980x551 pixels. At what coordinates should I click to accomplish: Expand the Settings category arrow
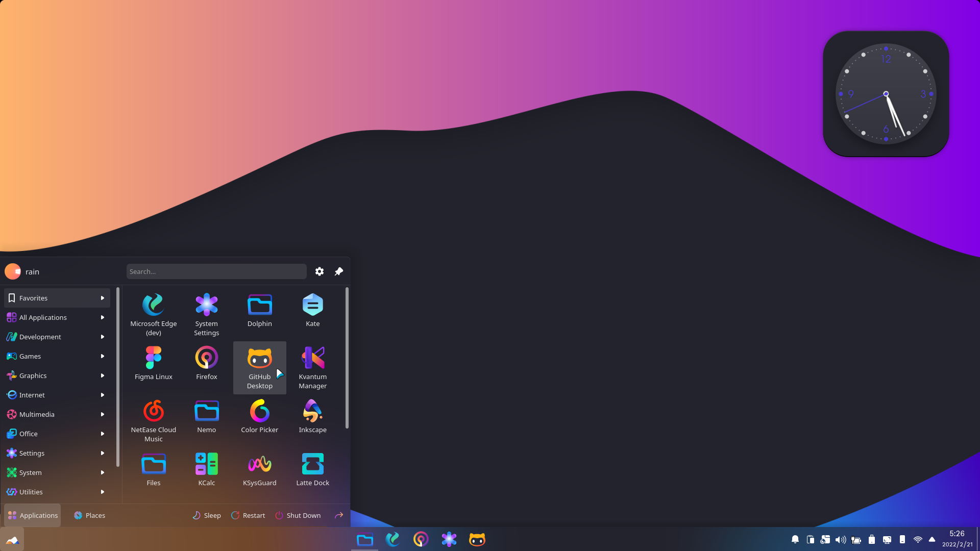click(103, 453)
